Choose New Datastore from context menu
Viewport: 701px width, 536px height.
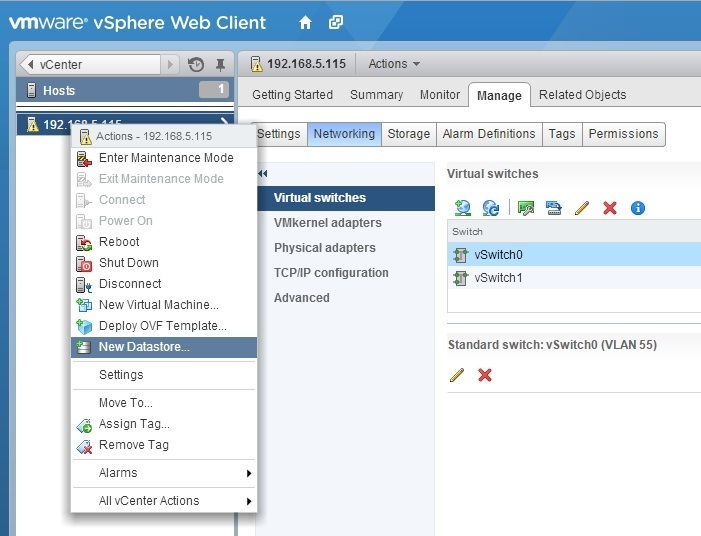(164, 347)
